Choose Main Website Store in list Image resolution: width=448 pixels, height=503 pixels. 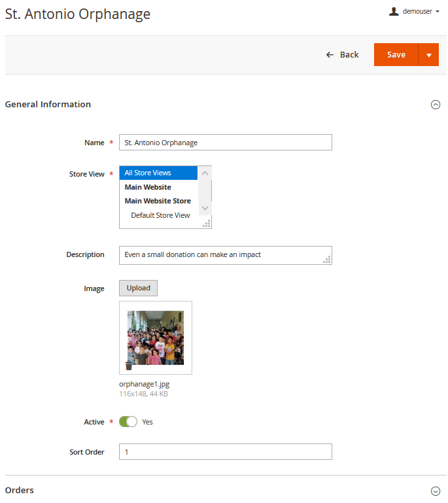click(x=158, y=201)
